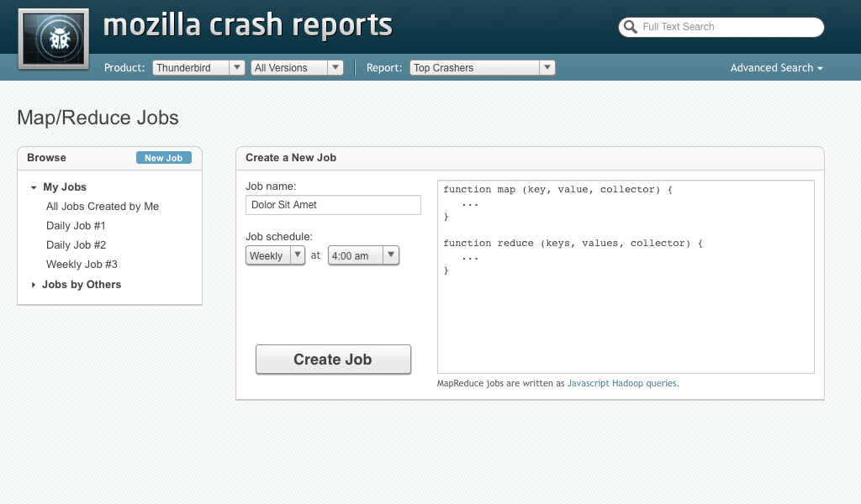Open the Javascript Hadoop queries link
The image size is (861, 504).
(621, 383)
